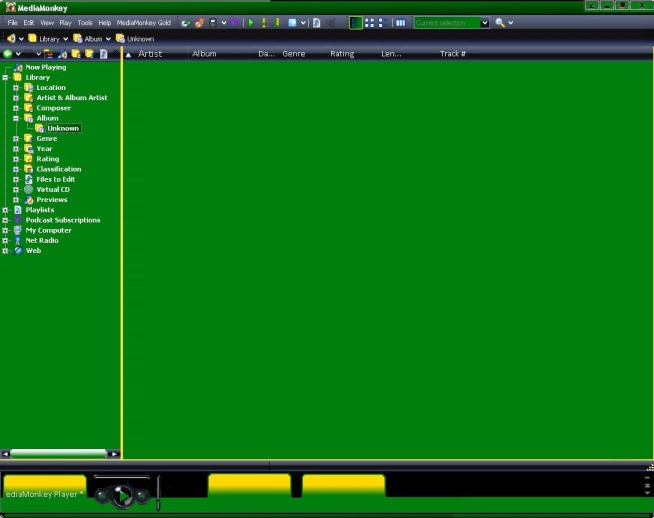Switch to album art grid view
This screenshot has width=654, height=518.
coord(369,23)
